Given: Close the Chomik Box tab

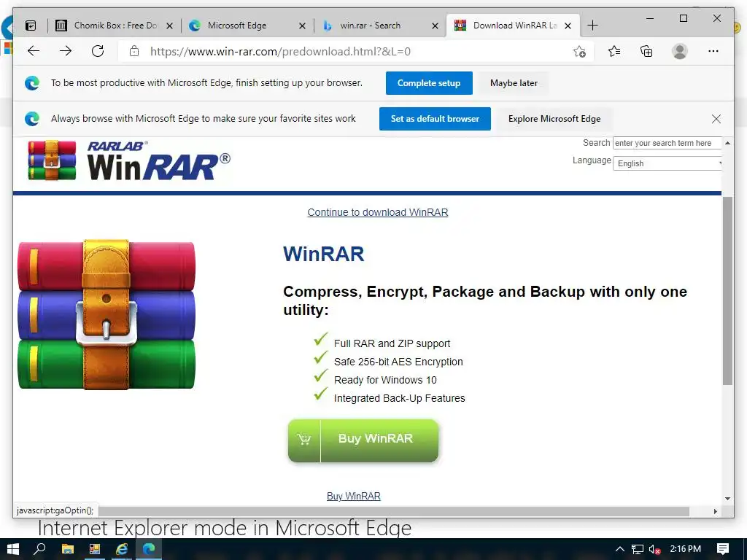Looking at the screenshot, I should [x=169, y=26].
